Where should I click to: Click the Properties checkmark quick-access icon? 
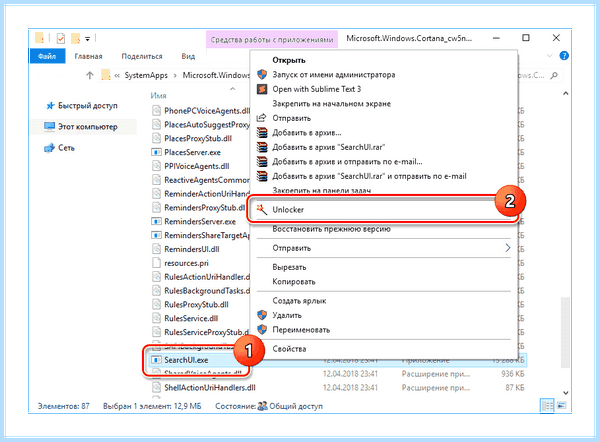60,38
